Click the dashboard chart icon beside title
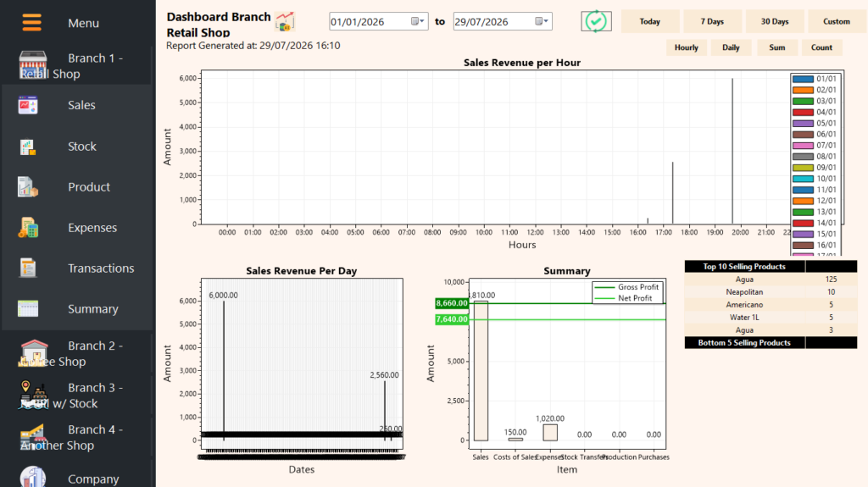 coord(285,21)
